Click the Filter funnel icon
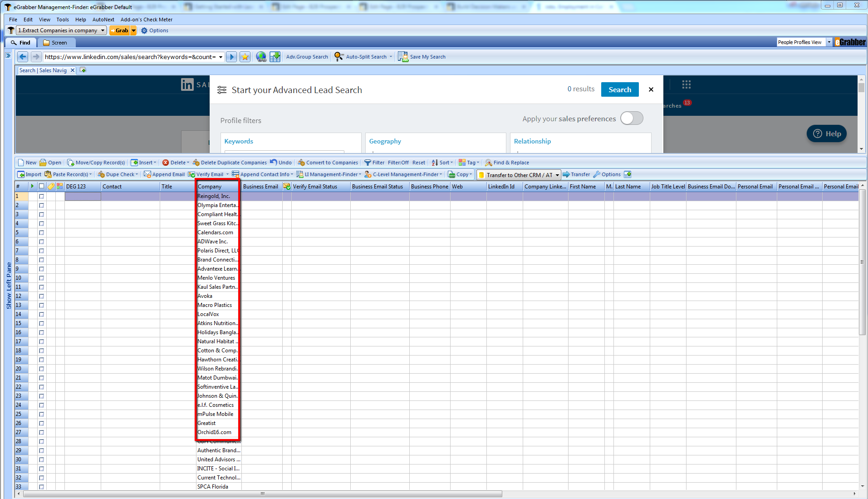The image size is (868, 499). tap(368, 163)
